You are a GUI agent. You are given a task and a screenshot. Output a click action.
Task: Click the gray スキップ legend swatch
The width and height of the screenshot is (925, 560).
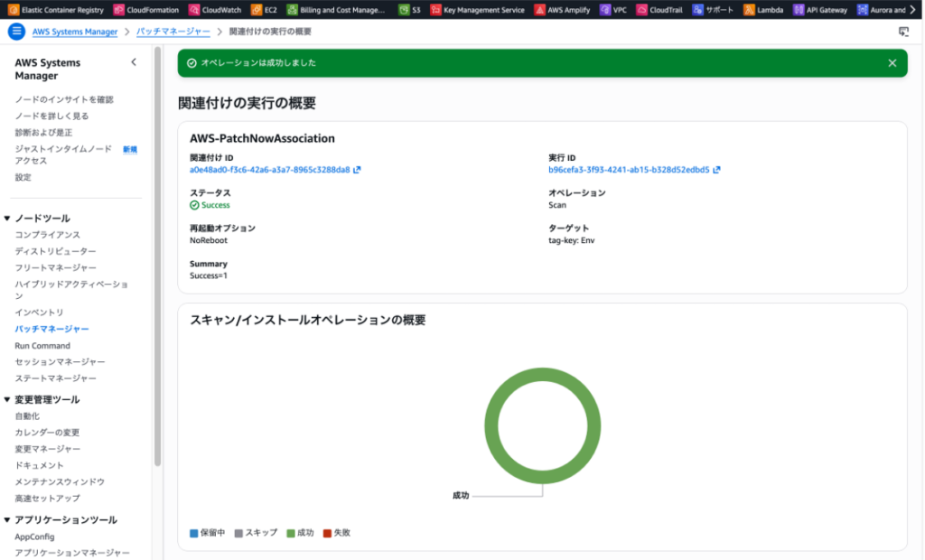[x=238, y=534]
